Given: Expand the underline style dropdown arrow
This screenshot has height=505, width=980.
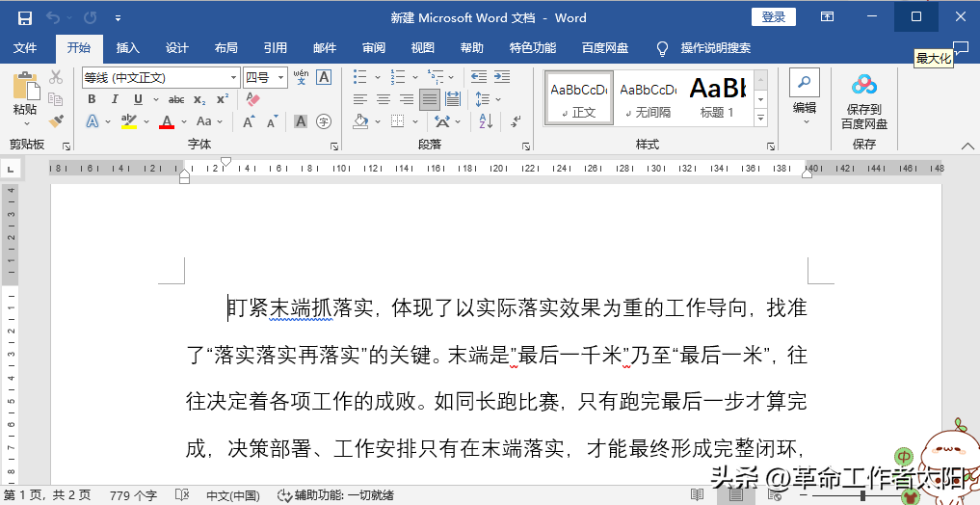Looking at the screenshot, I should pos(156,99).
